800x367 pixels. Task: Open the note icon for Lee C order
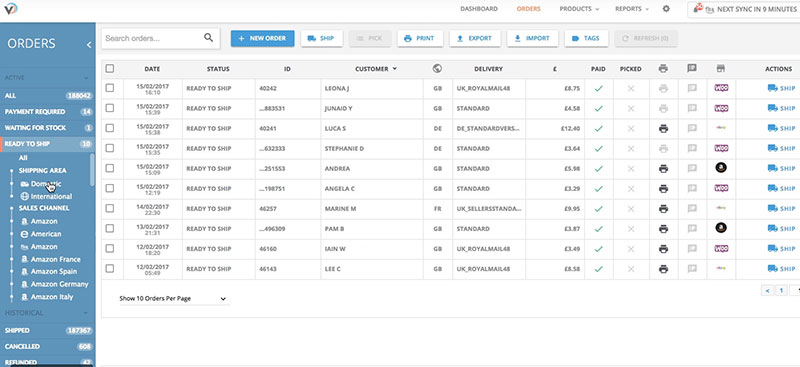coord(692,268)
